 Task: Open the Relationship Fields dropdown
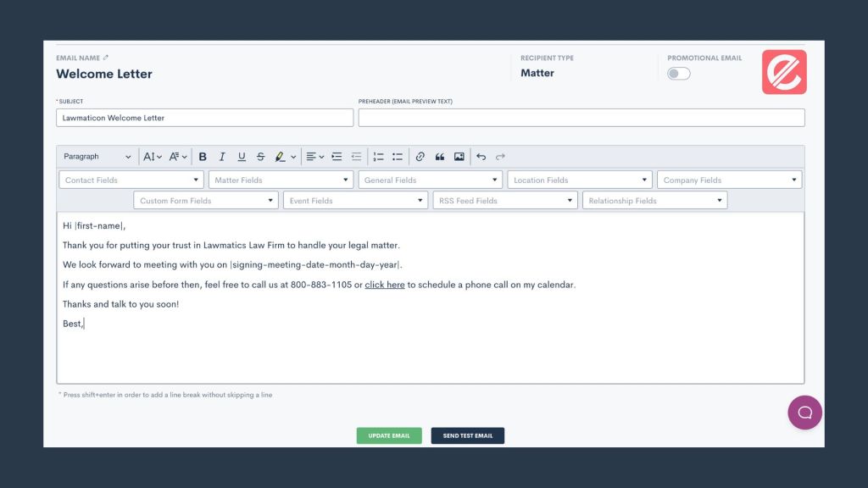click(x=655, y=200)
